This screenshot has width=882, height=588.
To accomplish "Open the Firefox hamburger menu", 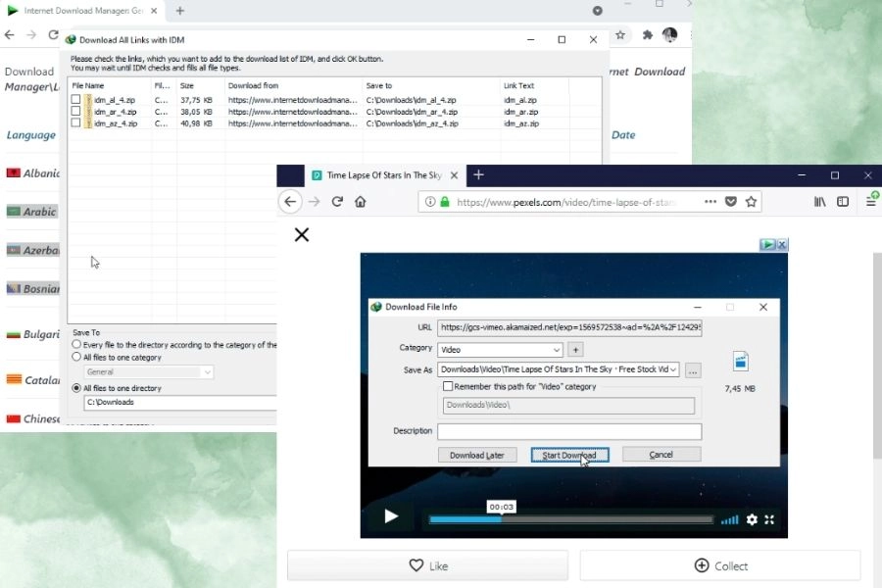I will [871, 202].
